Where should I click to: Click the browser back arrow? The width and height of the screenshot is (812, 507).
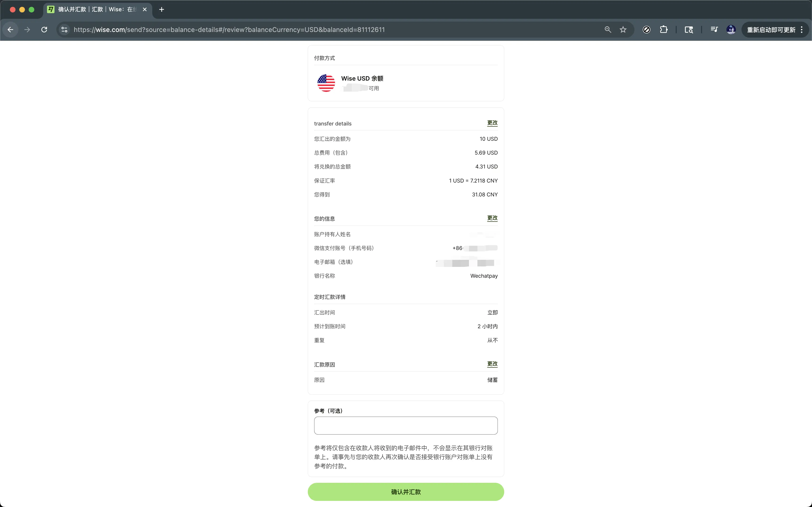10,30
